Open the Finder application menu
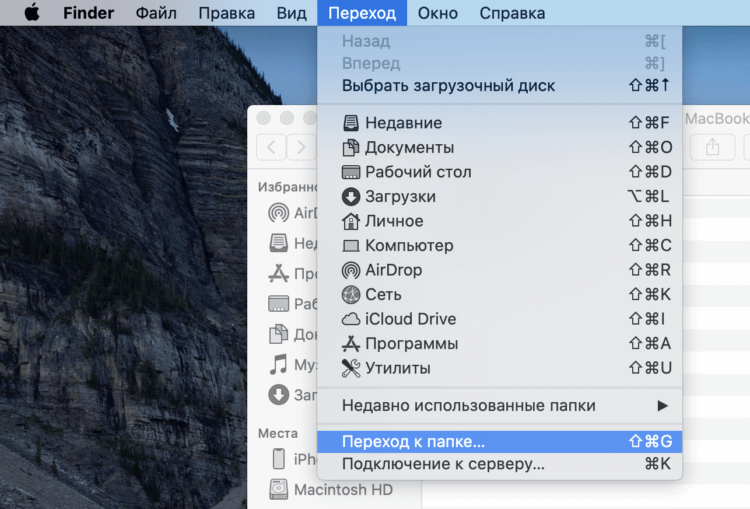750x509 pixels. tap(88, 13)
